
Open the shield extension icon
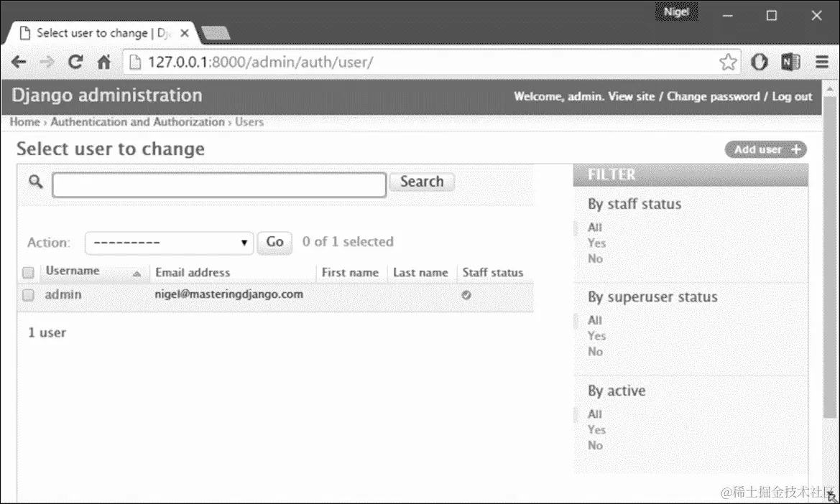(x=759, y=62)
